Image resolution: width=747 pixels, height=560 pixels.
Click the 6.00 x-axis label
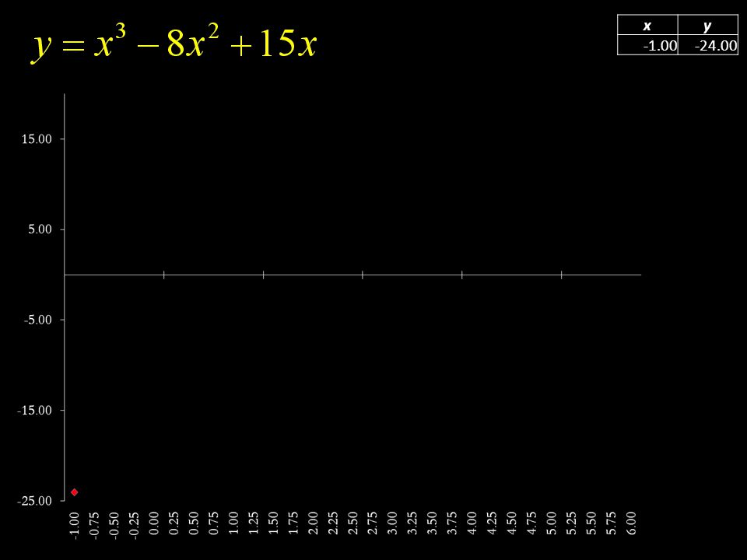pyautogui.click(x=631, y=523)
